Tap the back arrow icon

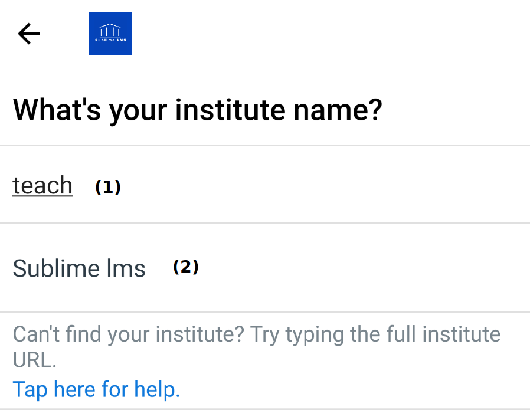pyautogui.click(x=28, y=34)
